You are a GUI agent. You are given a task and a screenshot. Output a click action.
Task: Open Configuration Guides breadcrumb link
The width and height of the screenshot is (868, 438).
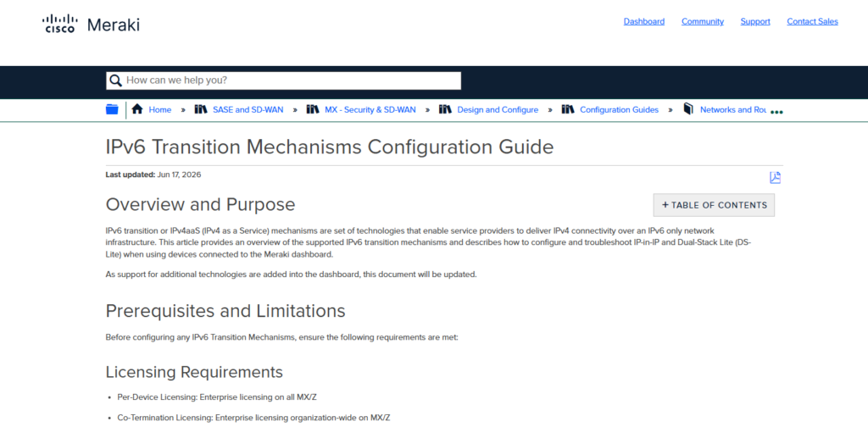[620, 109]
